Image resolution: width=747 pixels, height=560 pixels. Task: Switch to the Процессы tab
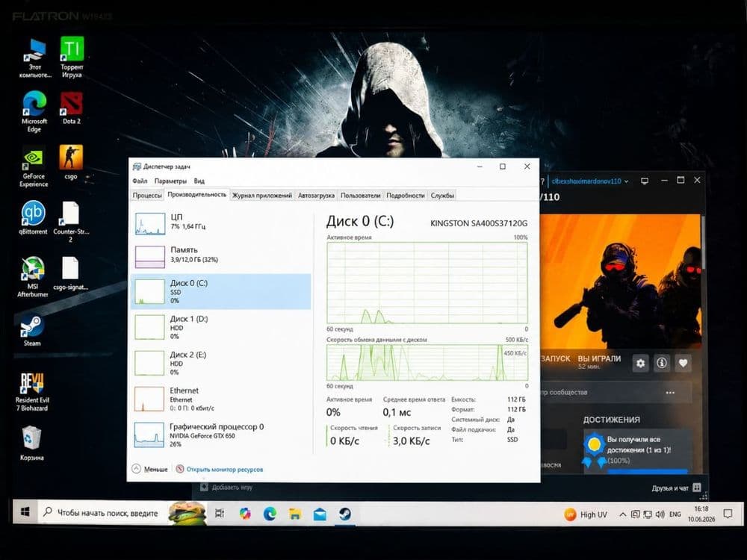147,195
